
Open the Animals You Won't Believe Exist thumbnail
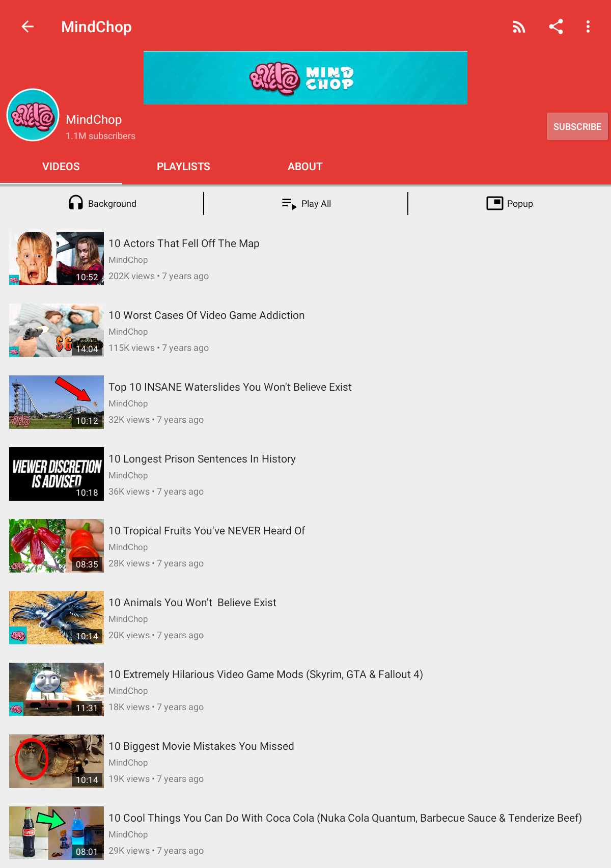click(x=57, y=617)
